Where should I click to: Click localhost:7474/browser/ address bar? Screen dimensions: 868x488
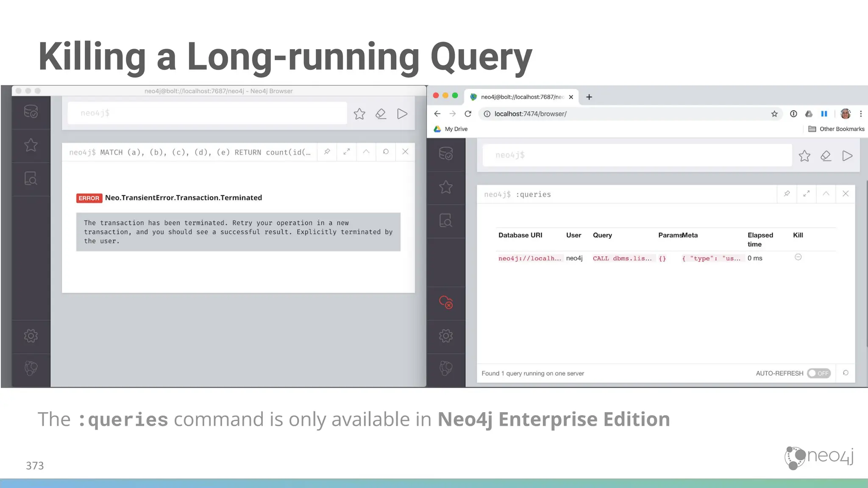tap(630, 114)
